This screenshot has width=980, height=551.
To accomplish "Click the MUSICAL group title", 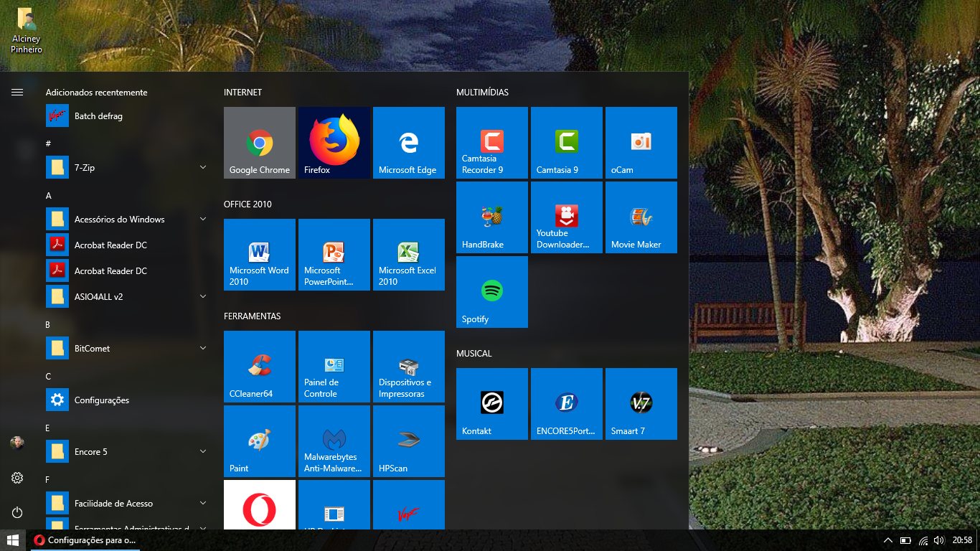I will click(x=474, y=354).
